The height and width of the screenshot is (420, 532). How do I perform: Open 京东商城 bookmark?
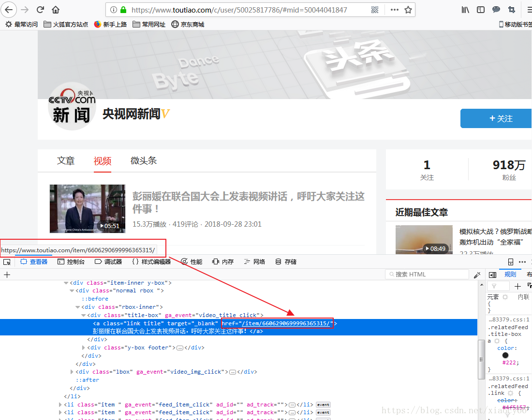coord(188,24)
